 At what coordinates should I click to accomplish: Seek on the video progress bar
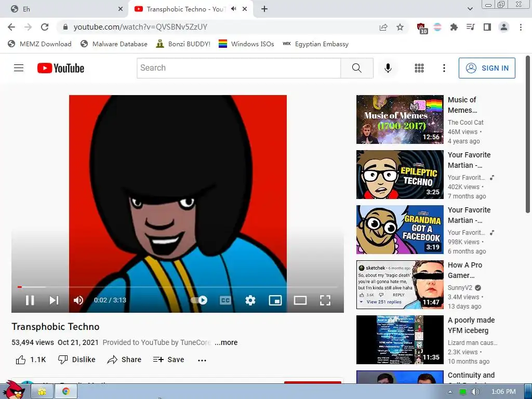[x=178, y=287]
